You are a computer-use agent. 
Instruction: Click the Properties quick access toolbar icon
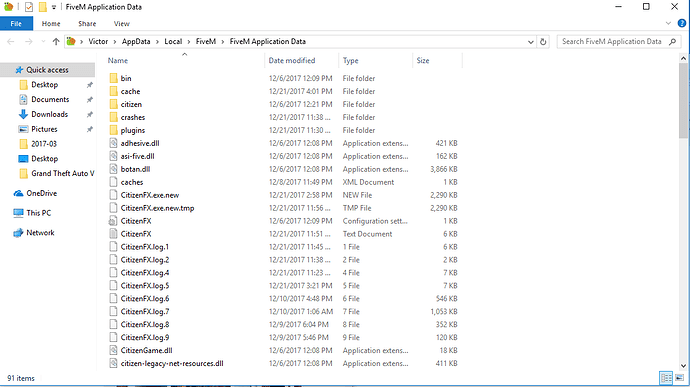(29, 7)
